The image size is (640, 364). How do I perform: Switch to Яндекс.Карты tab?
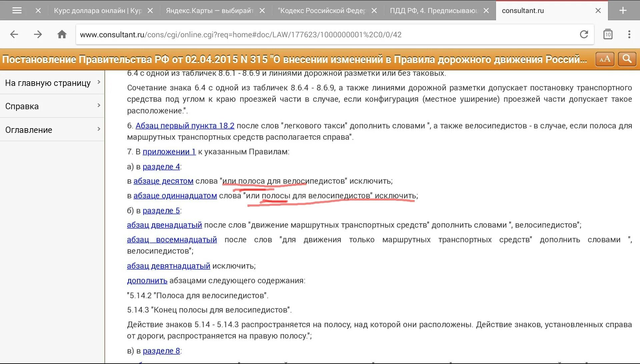(209, 10)
